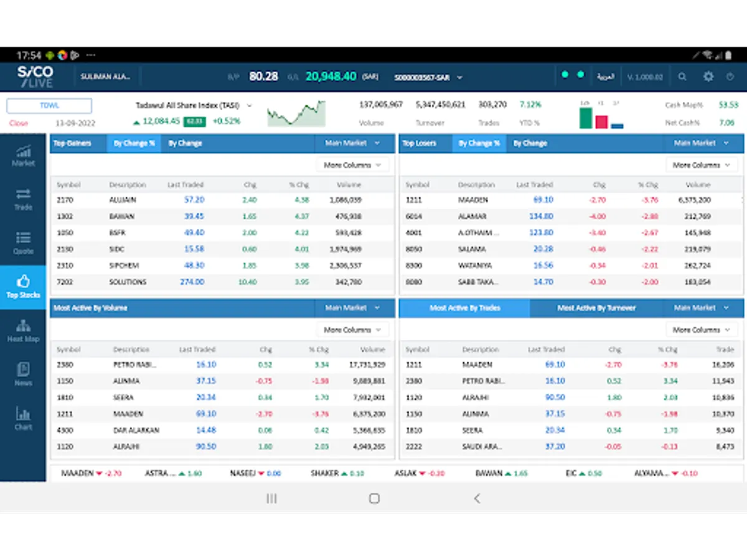Open settings via the gear icon

[708, 77]
